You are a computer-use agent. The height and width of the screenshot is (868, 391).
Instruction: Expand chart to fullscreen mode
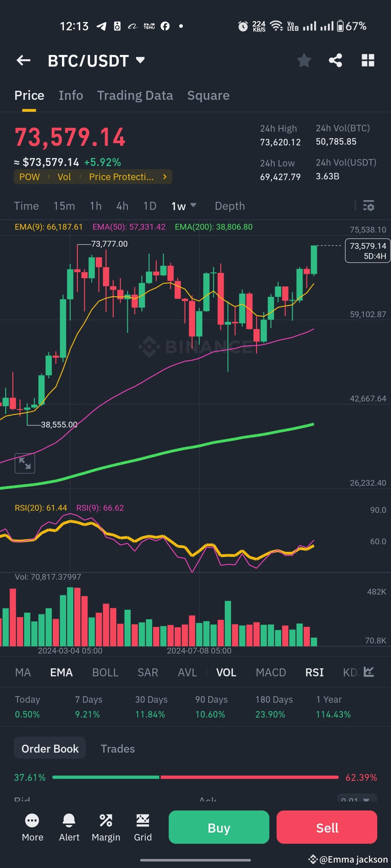coord(24,463)
